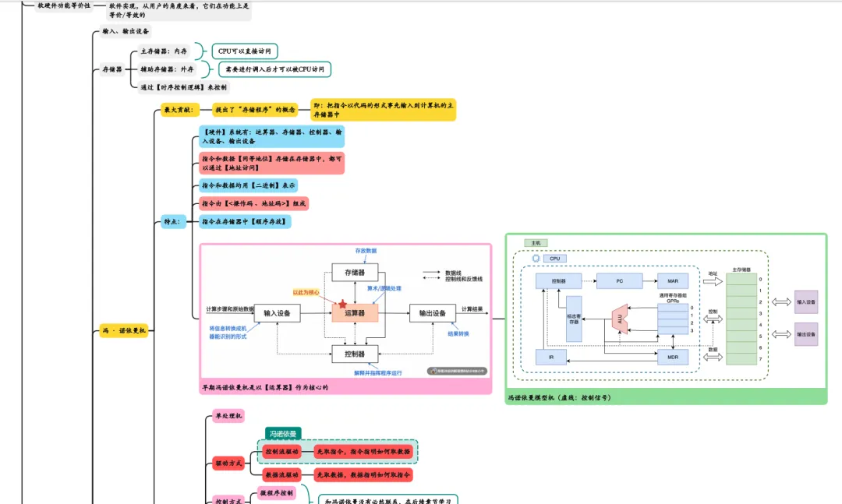Select the 辅助存储器：外存 node
Screen dimensions: 842x504
(x=167, y=69)
